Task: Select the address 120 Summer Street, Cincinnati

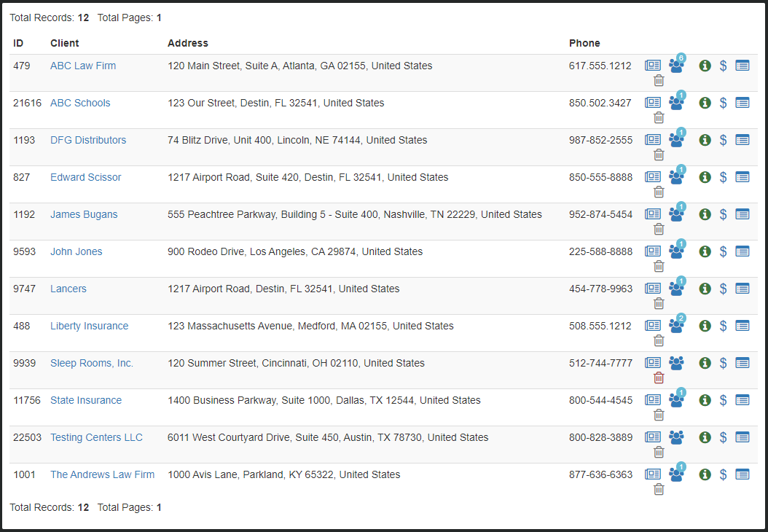Action: point(296,364)
